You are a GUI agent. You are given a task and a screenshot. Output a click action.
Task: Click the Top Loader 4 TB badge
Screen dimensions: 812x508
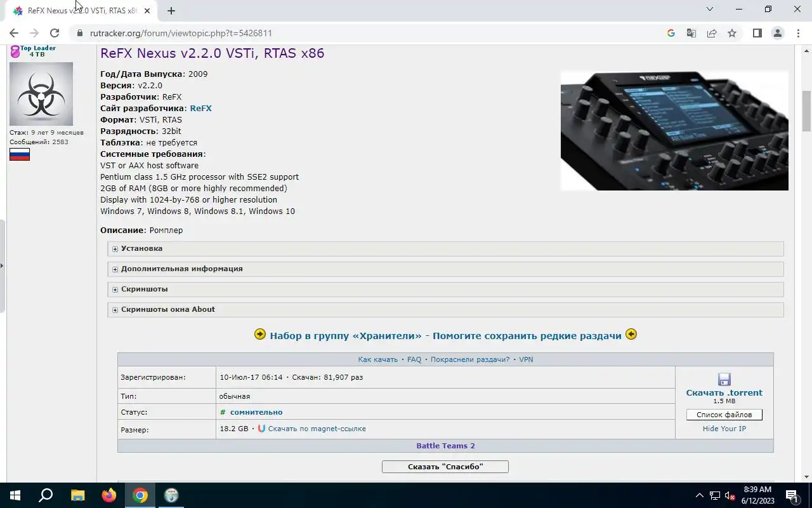point(32,51)
